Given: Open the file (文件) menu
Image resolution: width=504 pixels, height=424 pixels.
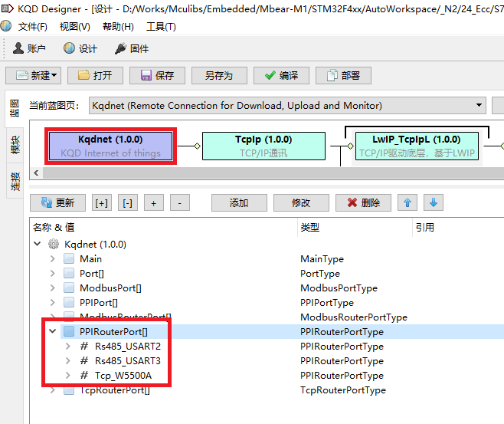Looking at the screenshot, I should pos(32,27).
